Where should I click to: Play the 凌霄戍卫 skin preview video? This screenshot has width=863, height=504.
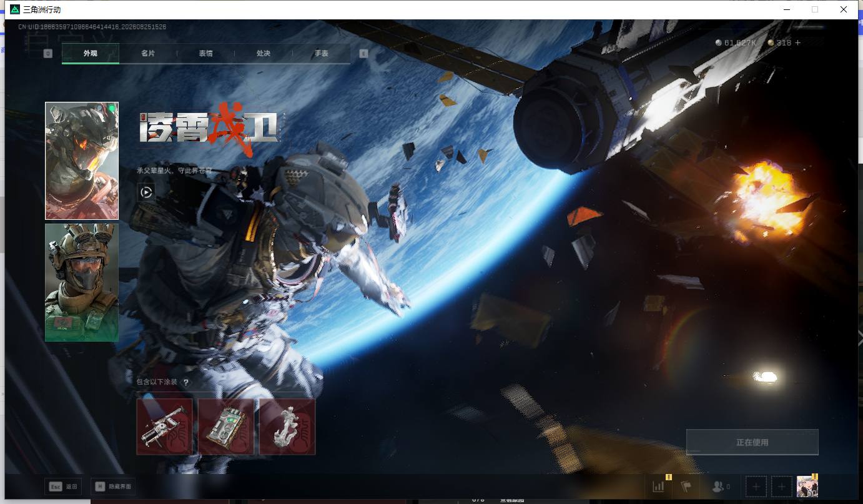click(146, 192)
